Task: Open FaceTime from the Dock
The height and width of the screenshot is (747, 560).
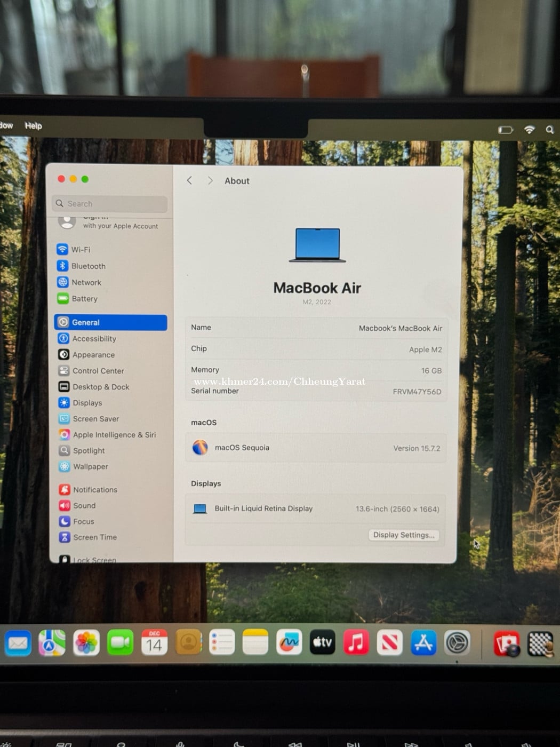Action: point(120,643)
